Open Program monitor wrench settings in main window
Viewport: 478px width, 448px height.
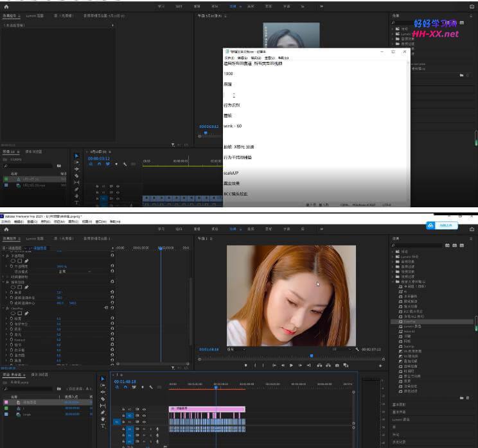click(357, 349)
